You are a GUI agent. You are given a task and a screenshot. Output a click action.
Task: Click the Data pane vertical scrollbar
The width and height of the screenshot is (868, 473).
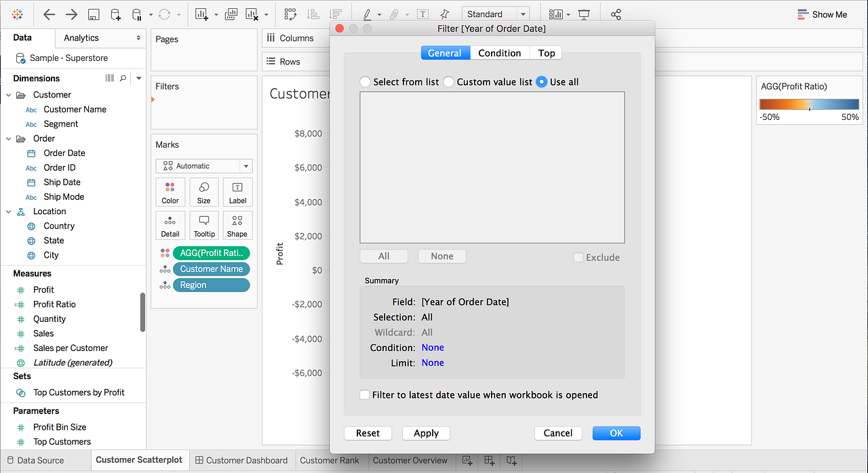click(142, 312)
